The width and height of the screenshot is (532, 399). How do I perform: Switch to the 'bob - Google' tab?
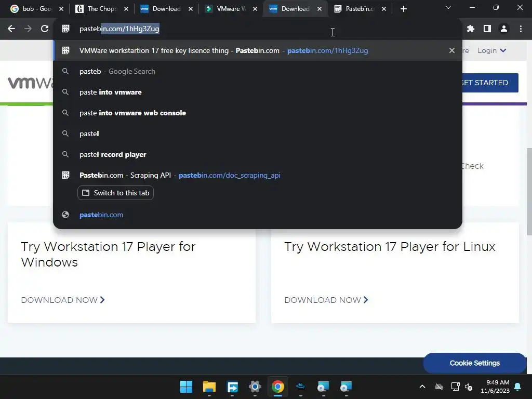pyautogui.click(x=31, y=9)
